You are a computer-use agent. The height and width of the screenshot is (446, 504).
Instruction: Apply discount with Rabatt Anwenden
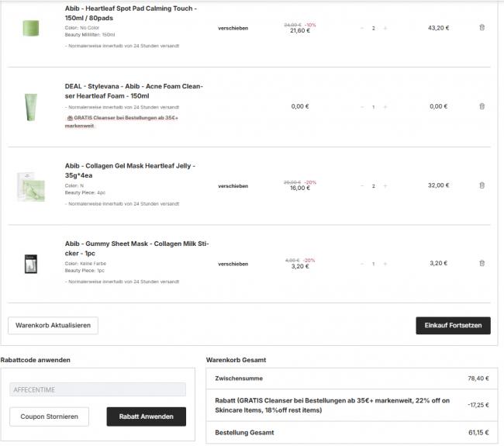pyautogui.click(x=146, y=417)
